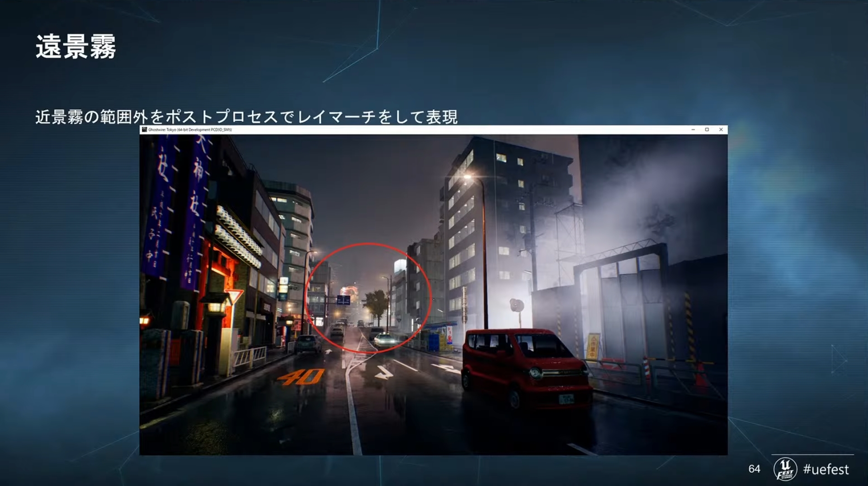
Task: Close the Ghostwire: Tokyo window
Action: tap(721, 130)
